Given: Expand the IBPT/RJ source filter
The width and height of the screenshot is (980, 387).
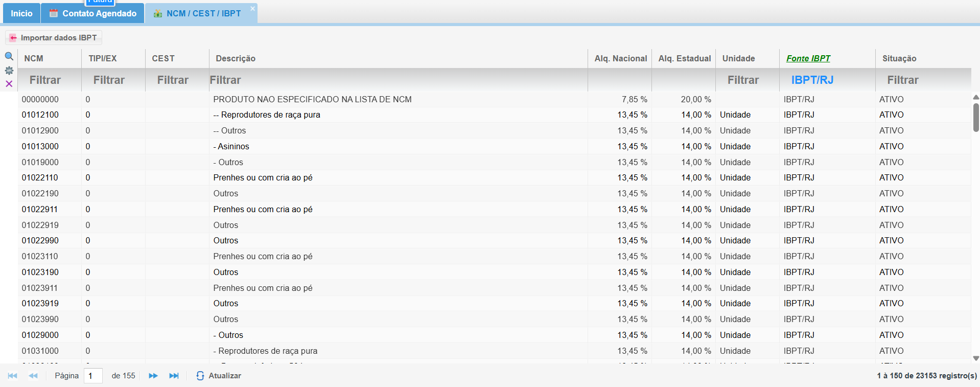Looking at the screenshot, I should click(x=812, y=80).
